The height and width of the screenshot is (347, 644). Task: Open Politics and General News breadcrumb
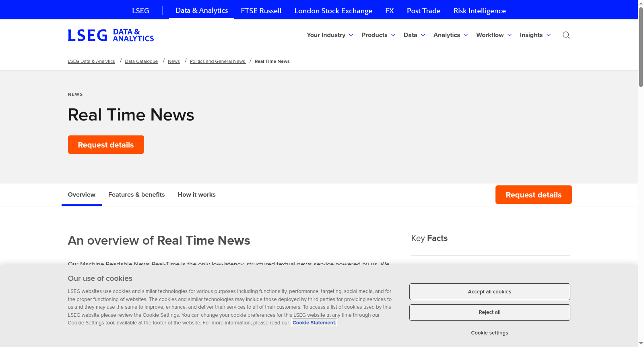(218, 61)
